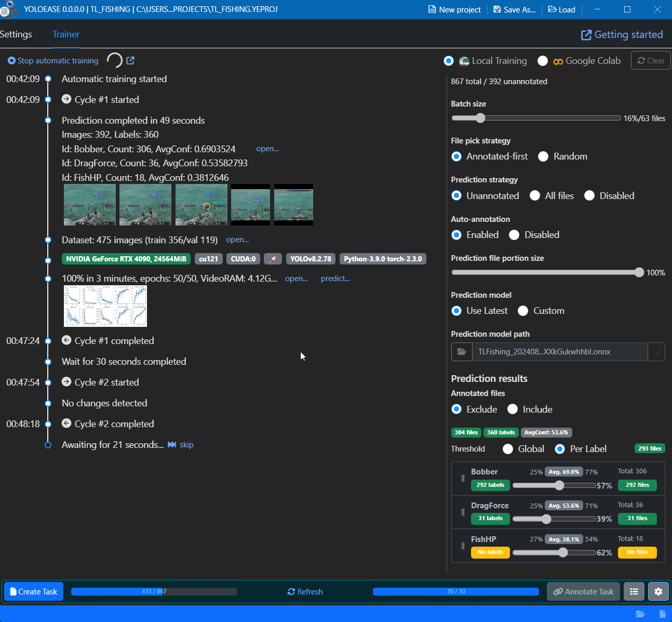Click the DragForce threshold slider handle

point(546,519)
